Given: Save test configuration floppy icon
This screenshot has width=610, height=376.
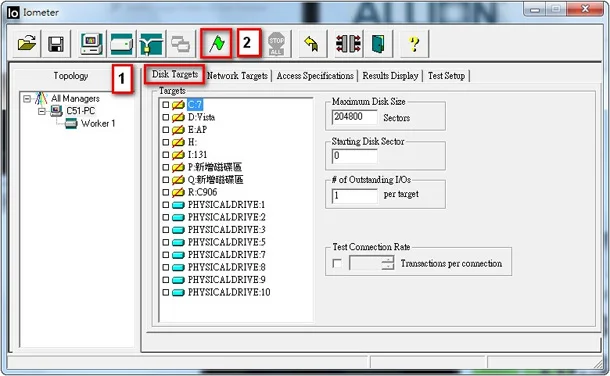Looking at the screenshot, I should (56, 44).
